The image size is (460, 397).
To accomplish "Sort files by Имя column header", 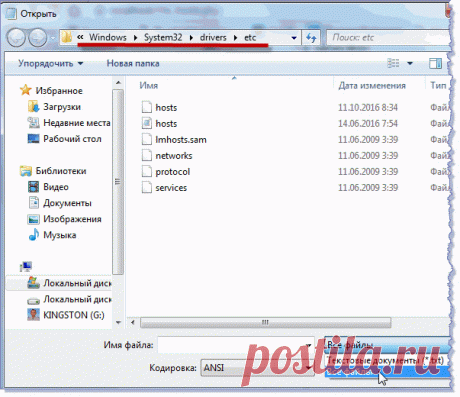I will coord(149,86).
